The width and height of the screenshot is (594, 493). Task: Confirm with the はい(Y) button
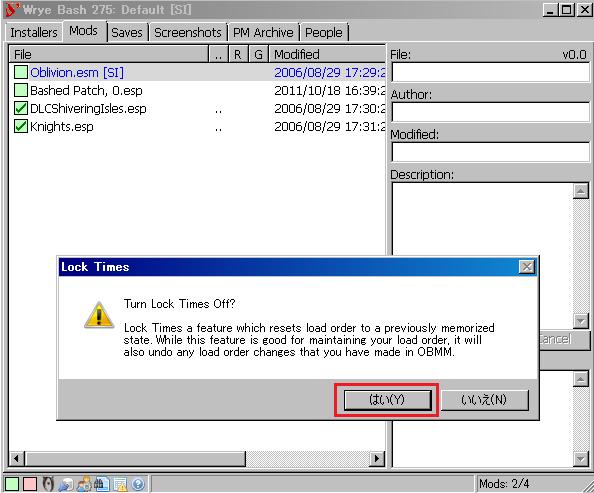coord(387,400)
